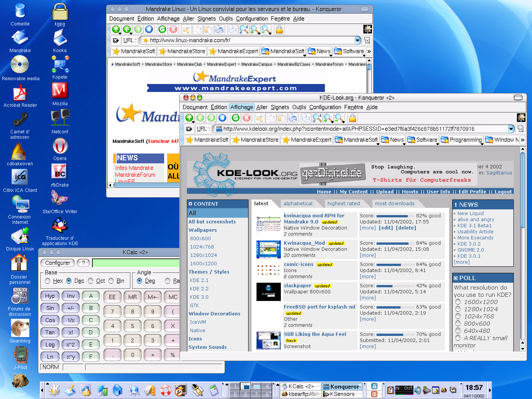Click the lifebuoy help icon in the panel
The height and width of the screenshot is (399, 532).
(x=166, y=390)
